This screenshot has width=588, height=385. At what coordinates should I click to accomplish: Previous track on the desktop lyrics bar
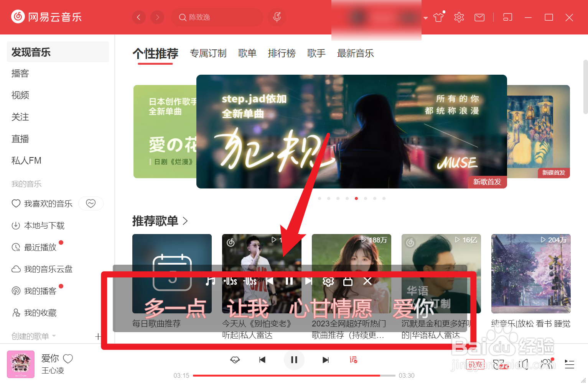(270, 281)
